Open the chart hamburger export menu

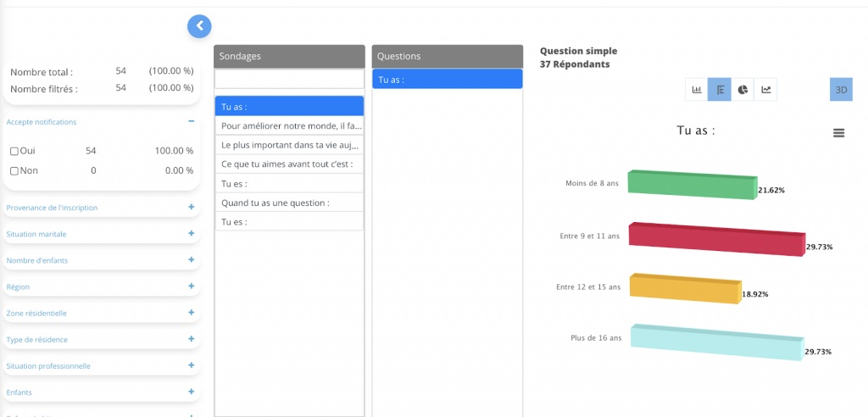click(838, 132)
